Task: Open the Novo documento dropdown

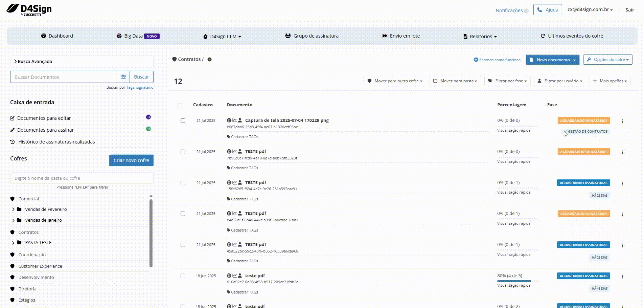Action: (553, 60)
